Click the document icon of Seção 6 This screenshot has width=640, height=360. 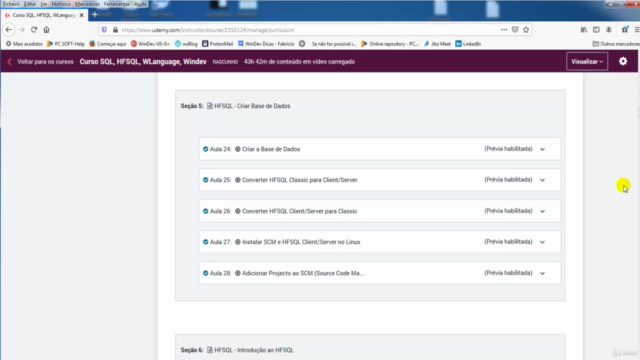210,350
